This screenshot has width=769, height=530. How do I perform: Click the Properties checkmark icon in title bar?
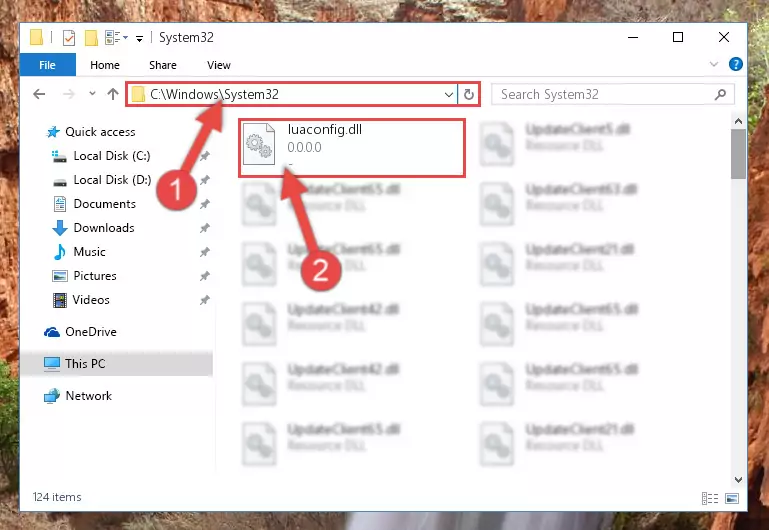pos(69,38)
